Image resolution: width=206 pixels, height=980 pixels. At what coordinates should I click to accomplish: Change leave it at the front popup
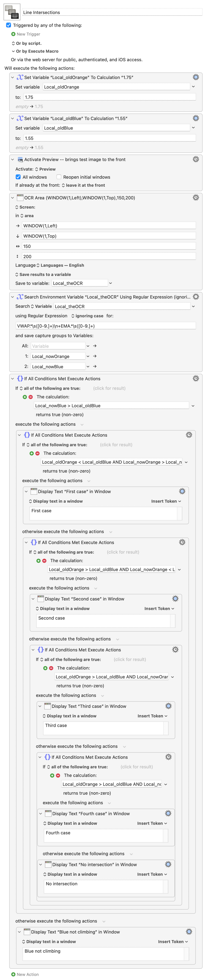(83, 185)
